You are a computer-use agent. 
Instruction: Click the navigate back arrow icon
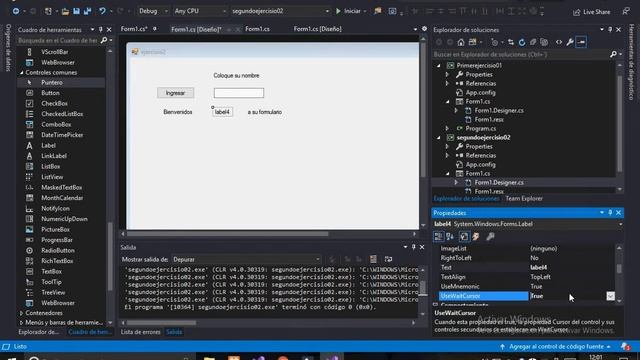16,11
